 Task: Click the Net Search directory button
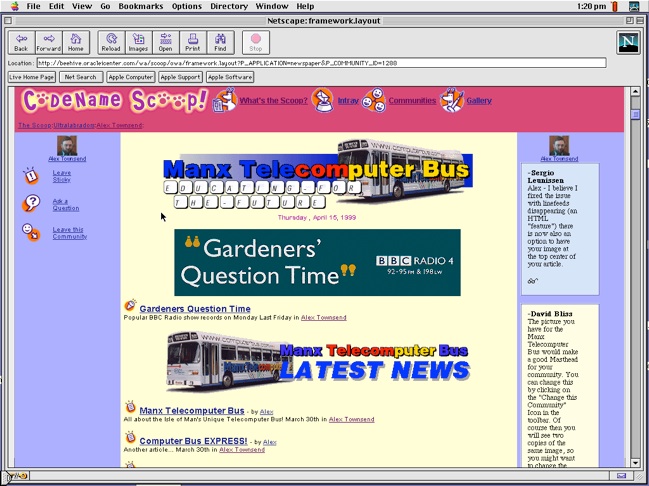80,77
